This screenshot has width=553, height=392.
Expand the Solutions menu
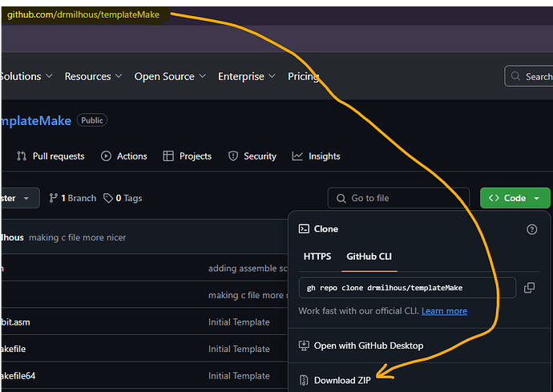26,76
